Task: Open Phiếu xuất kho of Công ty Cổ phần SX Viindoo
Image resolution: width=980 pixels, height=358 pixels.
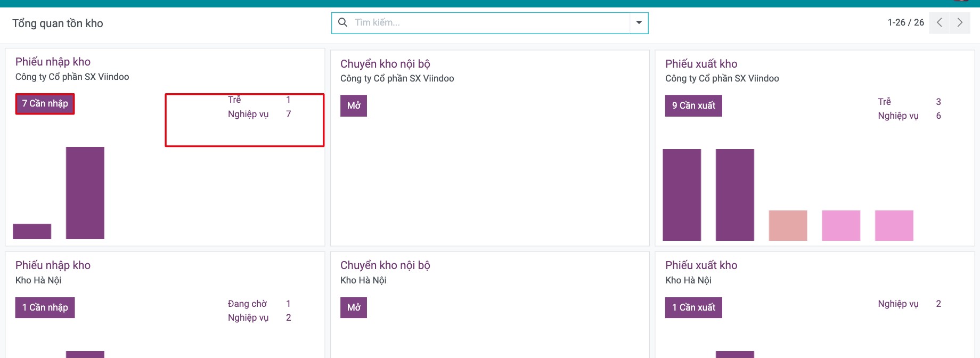Action: tap(701, 64)
